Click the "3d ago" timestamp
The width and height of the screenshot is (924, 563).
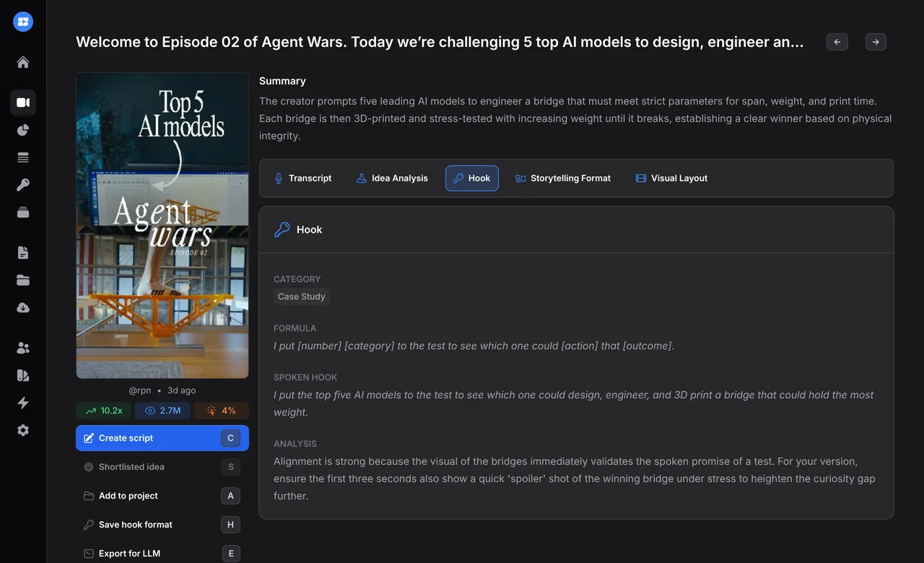click(x=182, y=390)
